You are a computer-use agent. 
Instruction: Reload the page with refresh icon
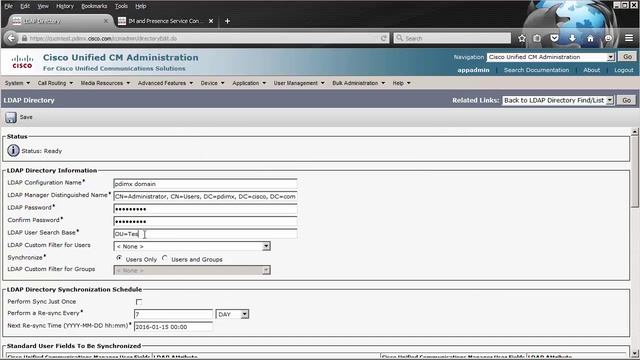(384, 38)
